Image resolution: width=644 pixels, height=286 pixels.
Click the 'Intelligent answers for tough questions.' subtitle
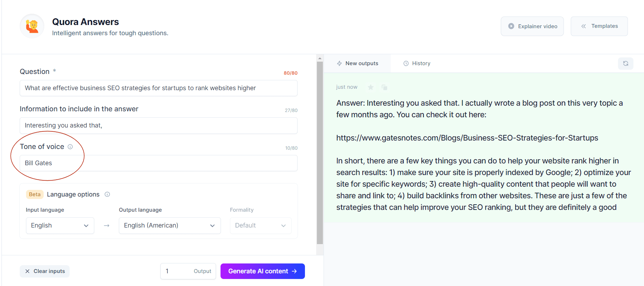point(110,33)
